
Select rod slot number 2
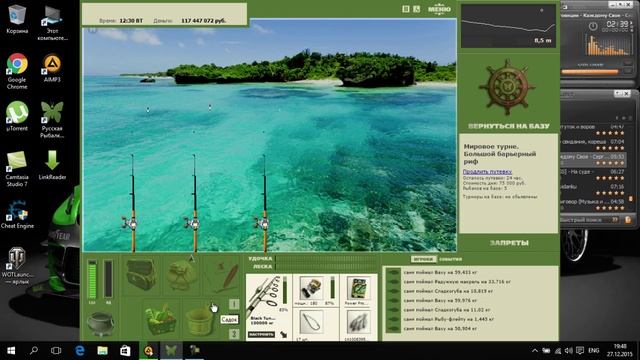tap(234, 333)
